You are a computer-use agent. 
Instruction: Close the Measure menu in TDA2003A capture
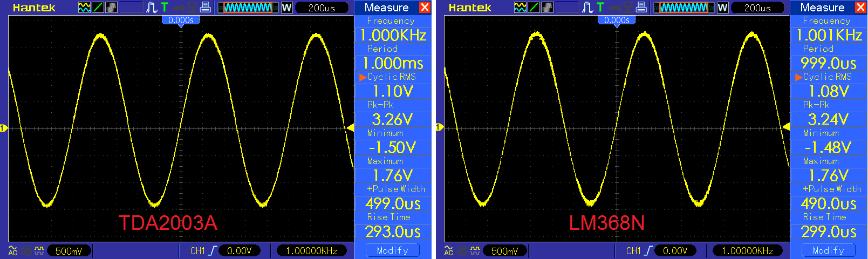pos(425,8)
